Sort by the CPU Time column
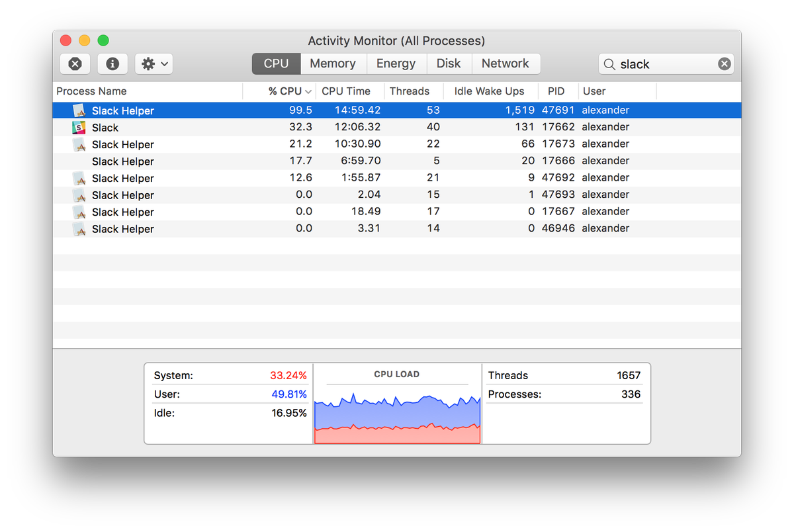The image size is (794, 532). coord(350,91)
